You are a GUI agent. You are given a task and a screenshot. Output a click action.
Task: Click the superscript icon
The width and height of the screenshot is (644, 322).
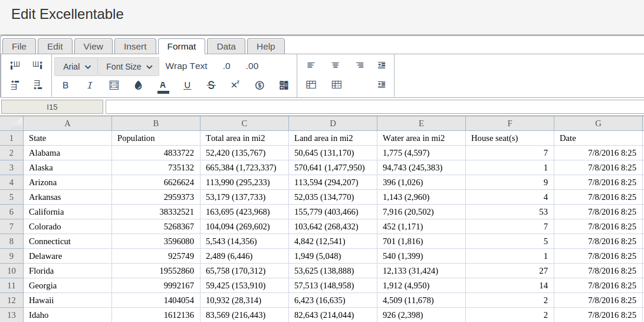pos(235,85)
